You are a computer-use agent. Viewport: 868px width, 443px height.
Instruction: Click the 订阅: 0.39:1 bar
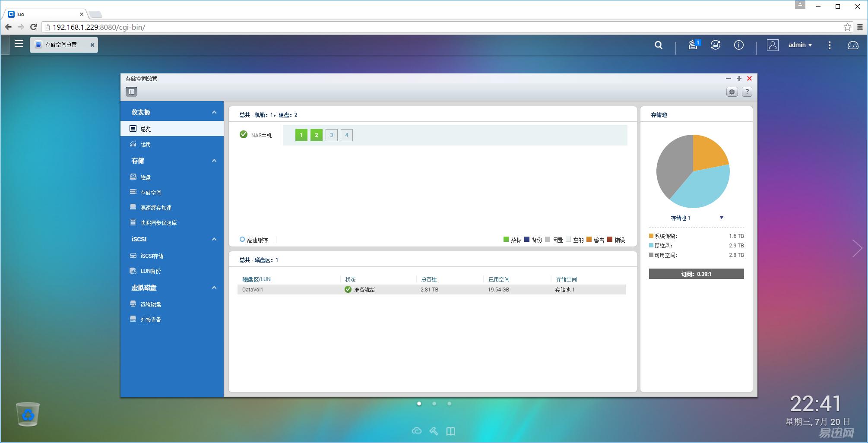696,274
